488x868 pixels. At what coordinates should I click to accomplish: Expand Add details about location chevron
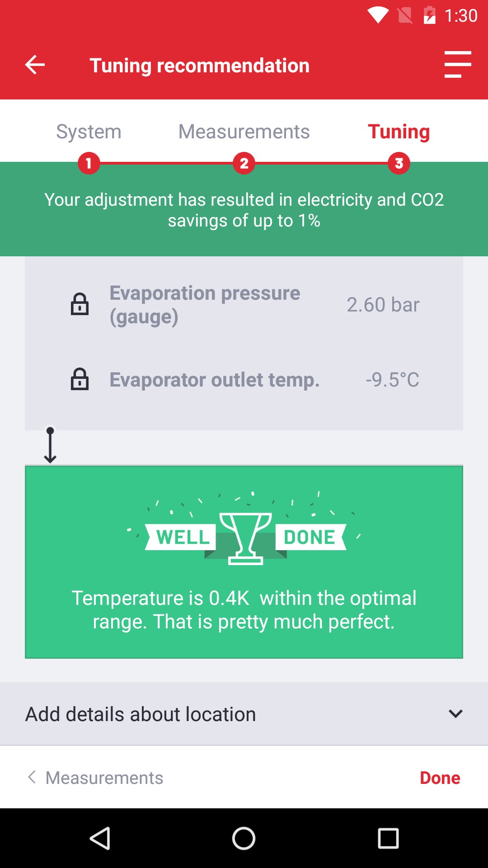[x=455, y=714]
